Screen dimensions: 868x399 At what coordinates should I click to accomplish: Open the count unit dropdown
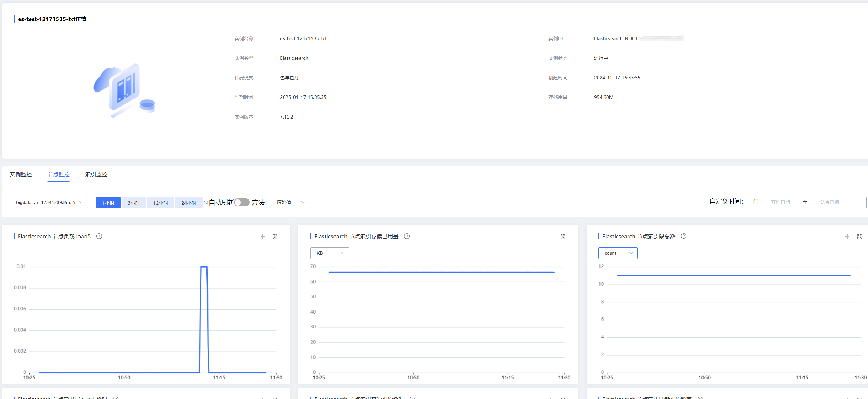(618, 253)
